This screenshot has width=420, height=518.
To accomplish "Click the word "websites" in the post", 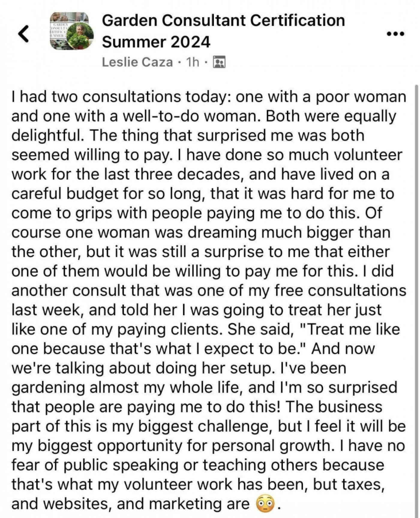I will pyautogui.click(x=75, y=504).
